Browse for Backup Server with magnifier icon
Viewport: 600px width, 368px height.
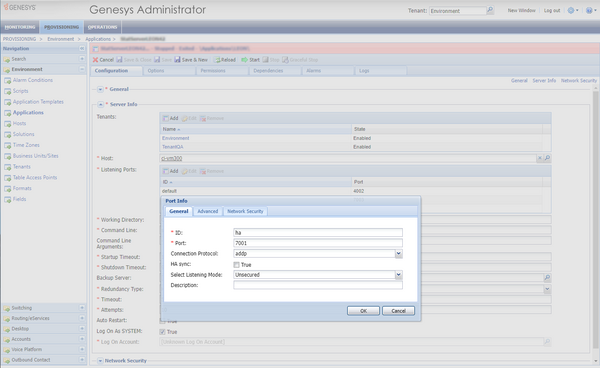click(x=548, y=278)
